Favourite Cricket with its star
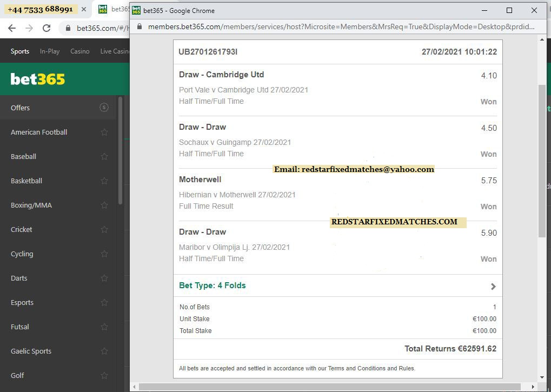Image resolution: width=551 pixels, height=392 pixels. [104, 229]
